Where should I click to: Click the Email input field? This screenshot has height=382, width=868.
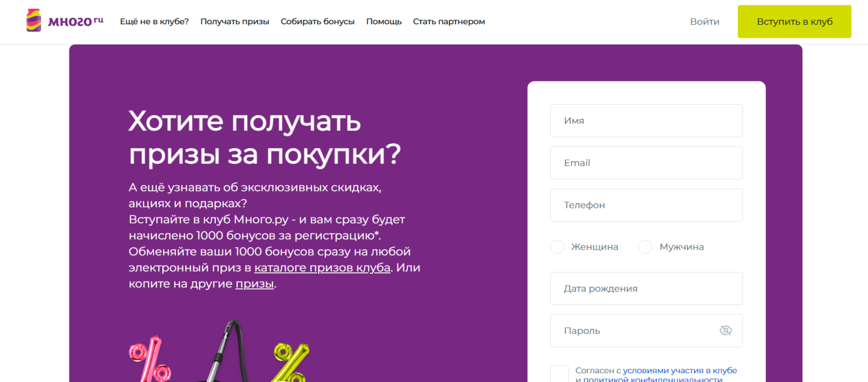point(646,163)
